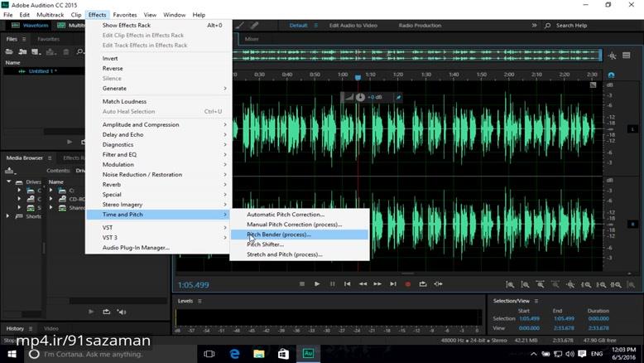Image resolution: width=644 pixels, height=363 pixels.
Task: Choose Manual Pitch Correction (process)
Action: [300, 225]
